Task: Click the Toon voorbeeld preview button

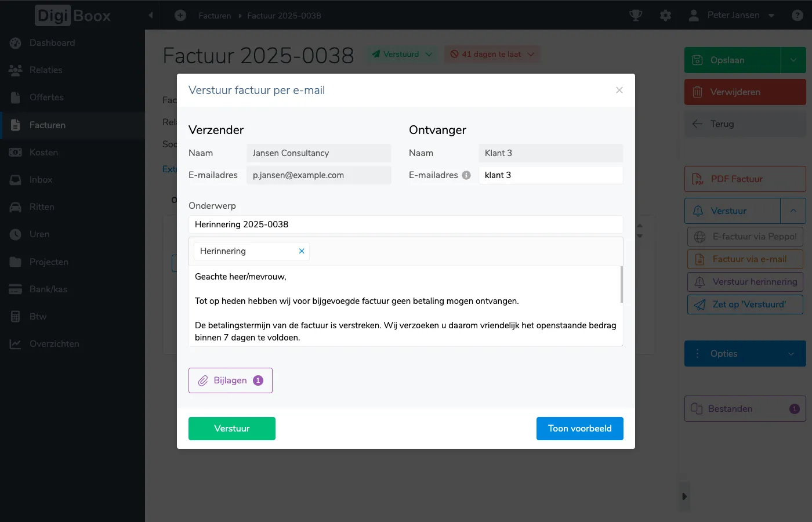Action: (x=579, y=429)
